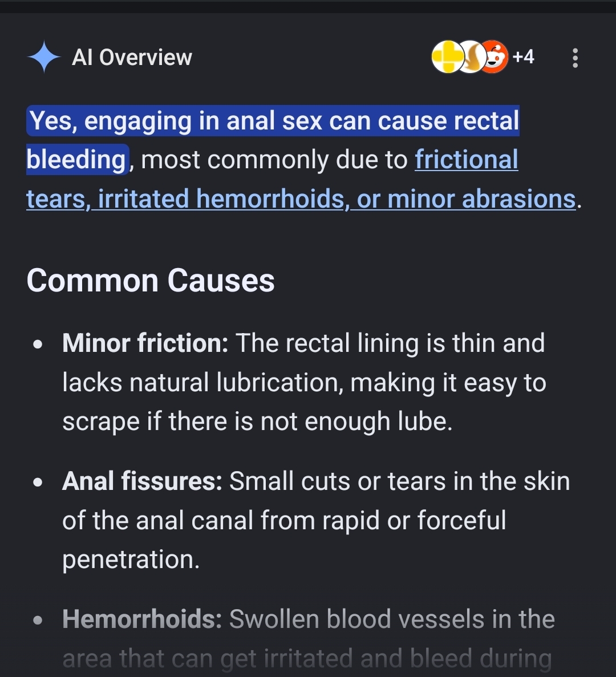
Task: Click the blue AI Overview sparkle icon
Action: pos(44,57)
